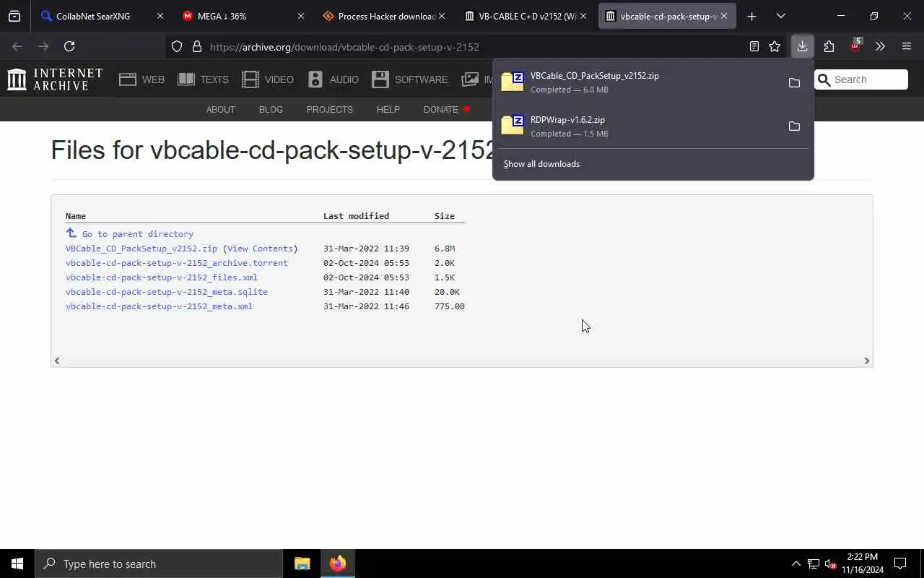The image size is (924, 578).
Task: Open vbcable-cd-pack-setup-v-2152_meta.xml link
Action: click(x=159, y=306)
